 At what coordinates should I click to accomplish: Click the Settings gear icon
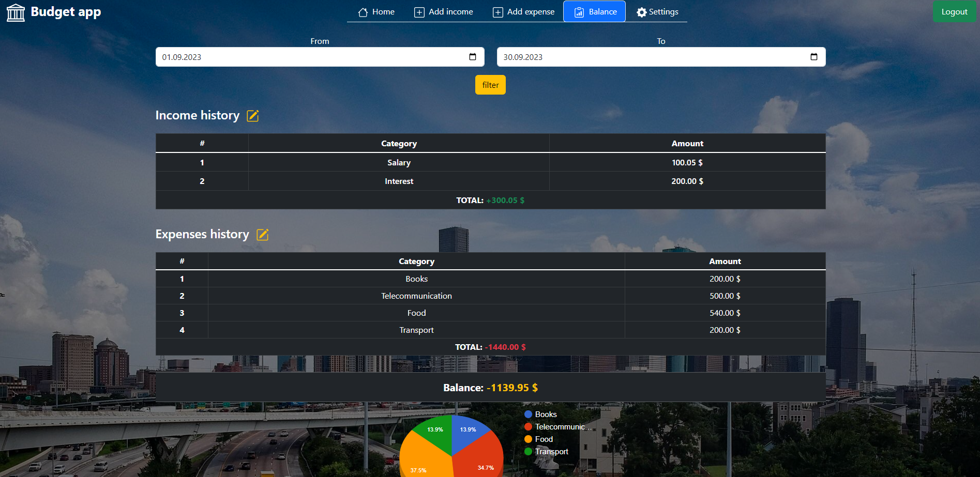tap(642, 12)
